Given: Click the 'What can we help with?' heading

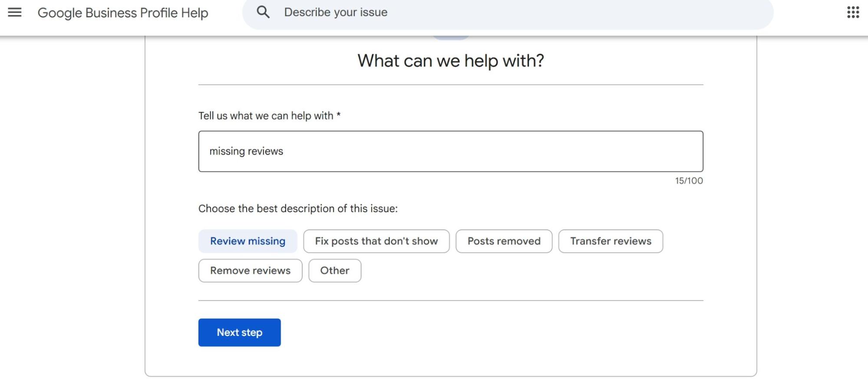Looking at the screenshot, I should coord(450,61).
